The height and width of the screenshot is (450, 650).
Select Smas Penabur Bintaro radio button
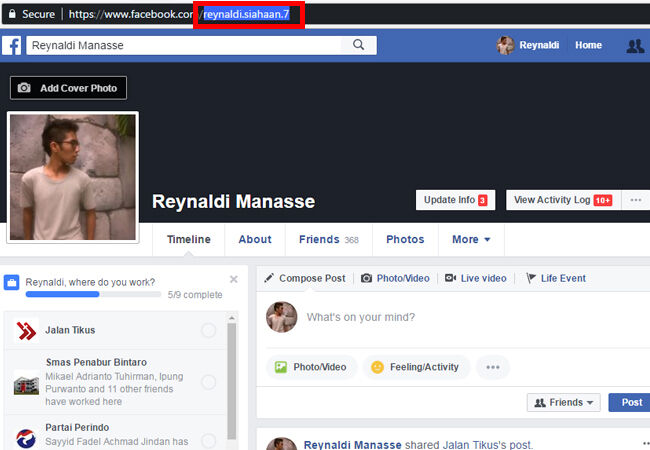click(x=208, y=381)
